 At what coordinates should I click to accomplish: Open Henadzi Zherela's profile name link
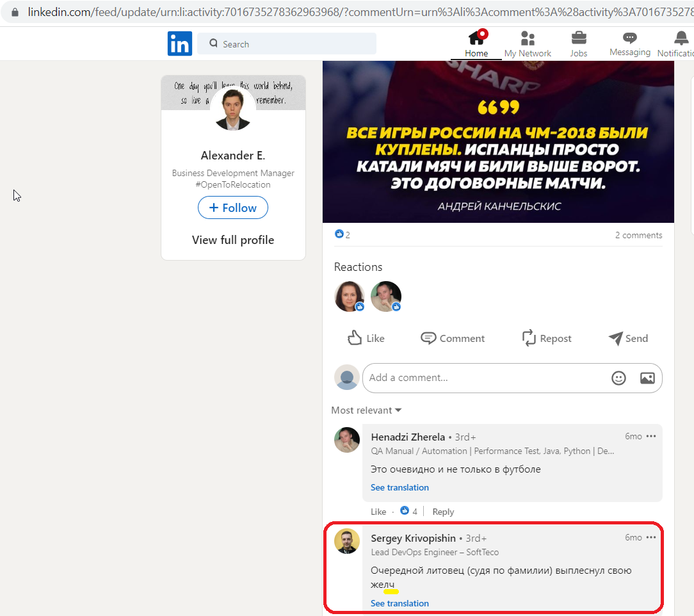coord(408,437)
